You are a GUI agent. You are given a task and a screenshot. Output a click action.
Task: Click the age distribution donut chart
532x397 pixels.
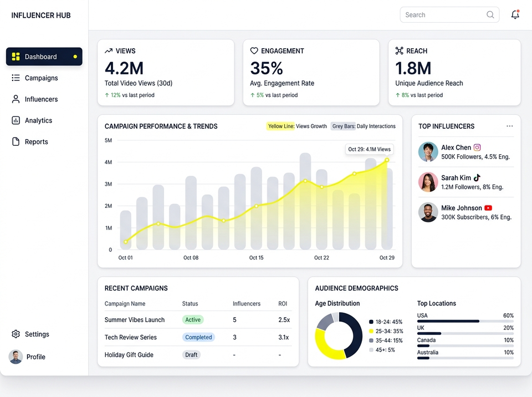(338, 336)
